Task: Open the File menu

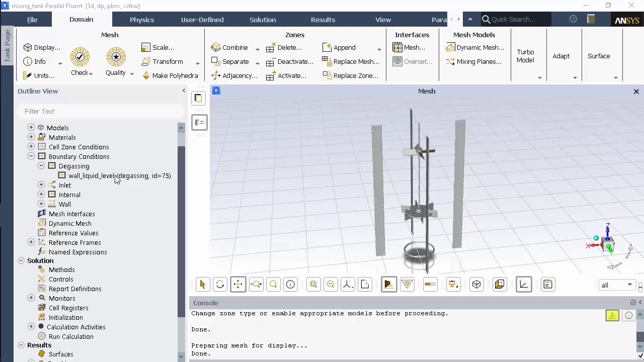Action: coord(32,20)
